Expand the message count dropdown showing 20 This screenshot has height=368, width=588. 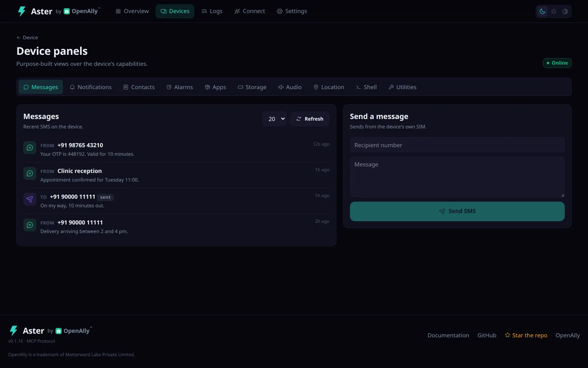pyautogui.click(x=274, y=119)
